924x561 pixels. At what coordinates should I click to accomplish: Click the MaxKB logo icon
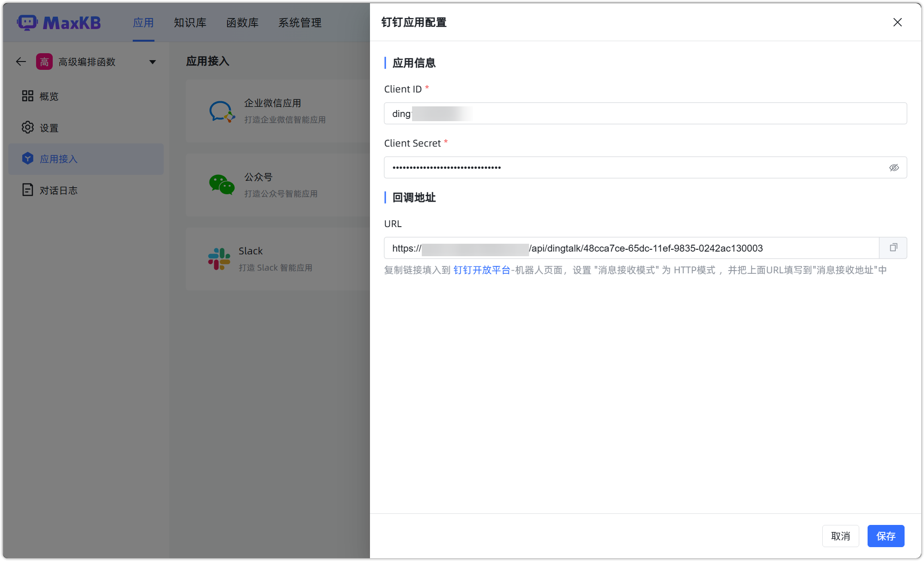(x=28, y=22)
